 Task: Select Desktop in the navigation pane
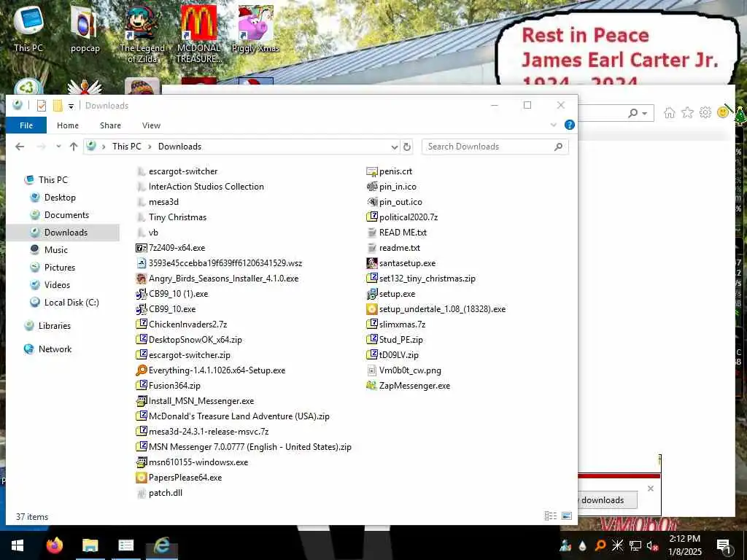60,198
